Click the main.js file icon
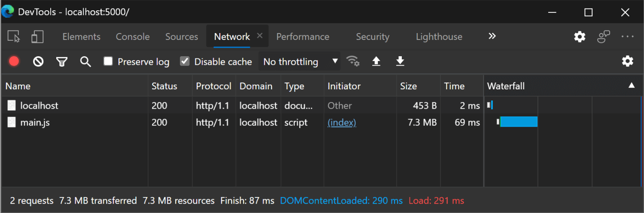This screenshot has height=213, width=644. coord(12,122)
